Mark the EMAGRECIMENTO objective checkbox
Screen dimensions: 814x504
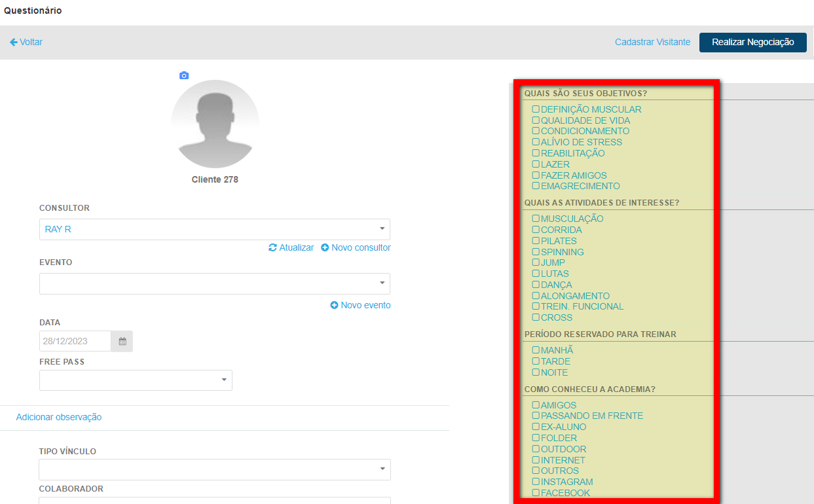(536, 186)
